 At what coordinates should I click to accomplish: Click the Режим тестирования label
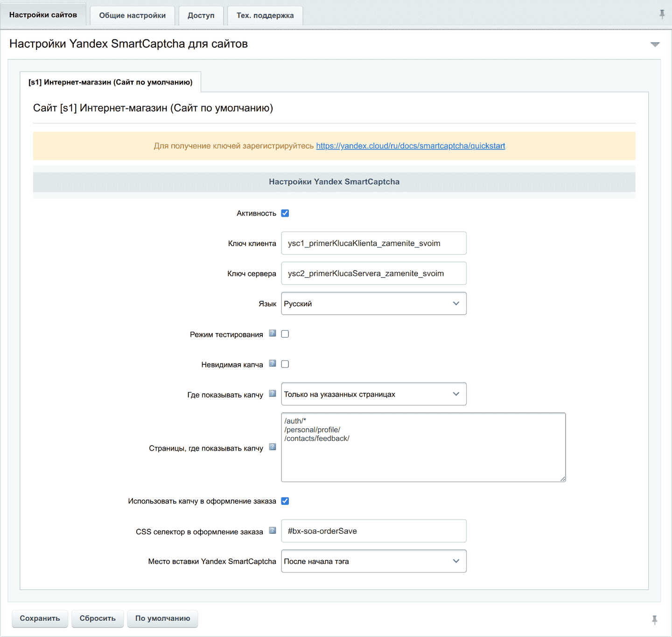point(226,334)
